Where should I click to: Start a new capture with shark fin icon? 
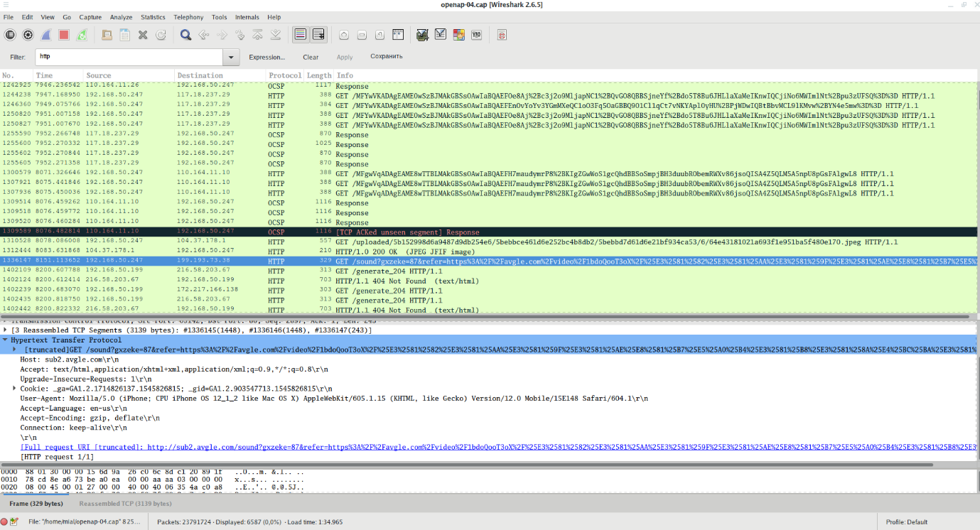point(45,34)
